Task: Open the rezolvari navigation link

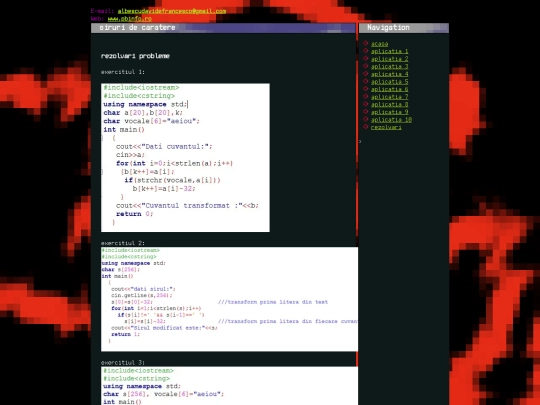Action: click(386, 127)
